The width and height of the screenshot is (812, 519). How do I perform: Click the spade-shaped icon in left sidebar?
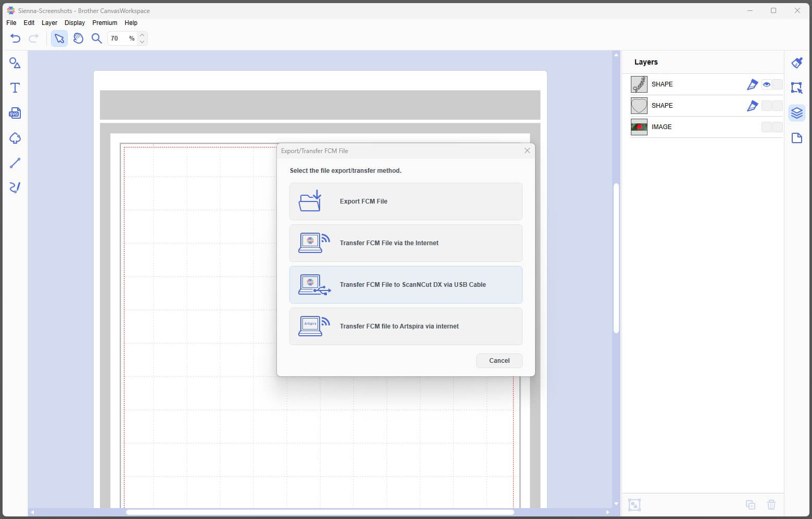click(x=15, y=138)
